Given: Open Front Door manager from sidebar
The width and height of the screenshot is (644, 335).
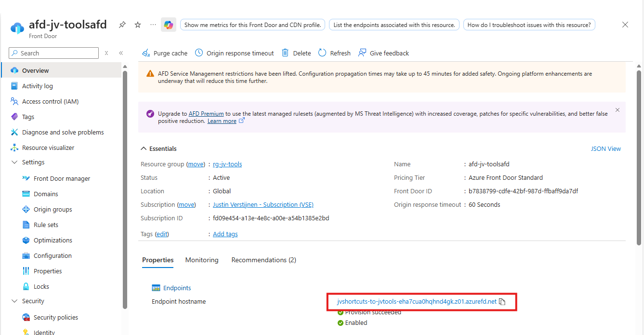Looking at the screenshot, I should 62,178.
